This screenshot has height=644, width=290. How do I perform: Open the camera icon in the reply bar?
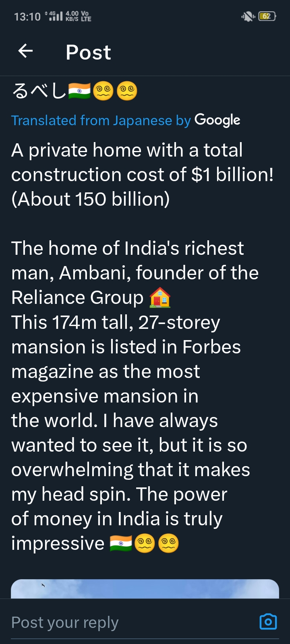268,621
